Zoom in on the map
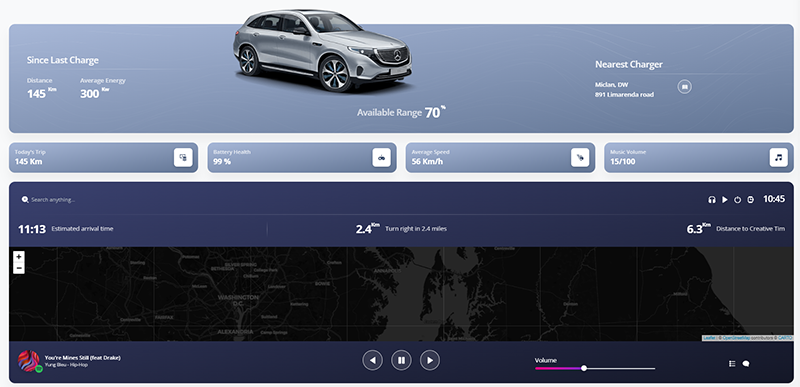 (19, 256)
